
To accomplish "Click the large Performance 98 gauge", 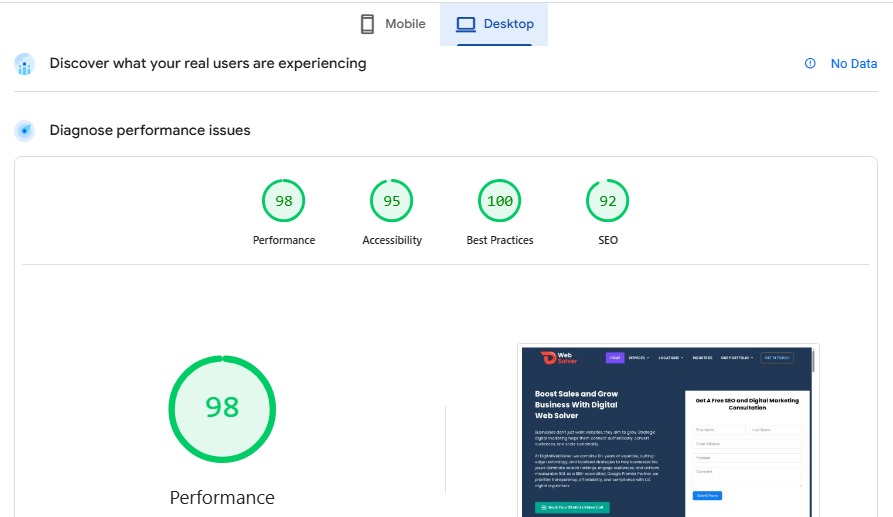I will (222, 407).
